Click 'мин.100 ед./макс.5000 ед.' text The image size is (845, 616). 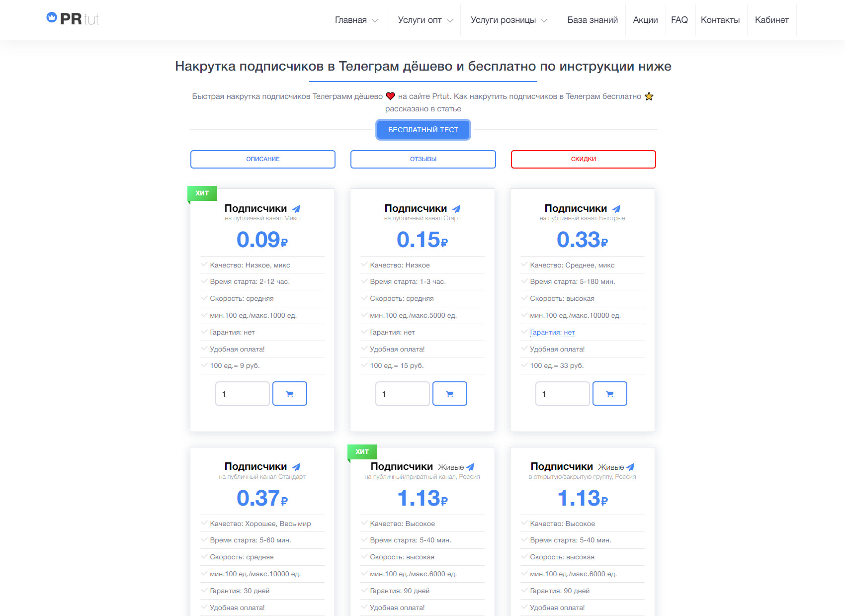(413, 315)
